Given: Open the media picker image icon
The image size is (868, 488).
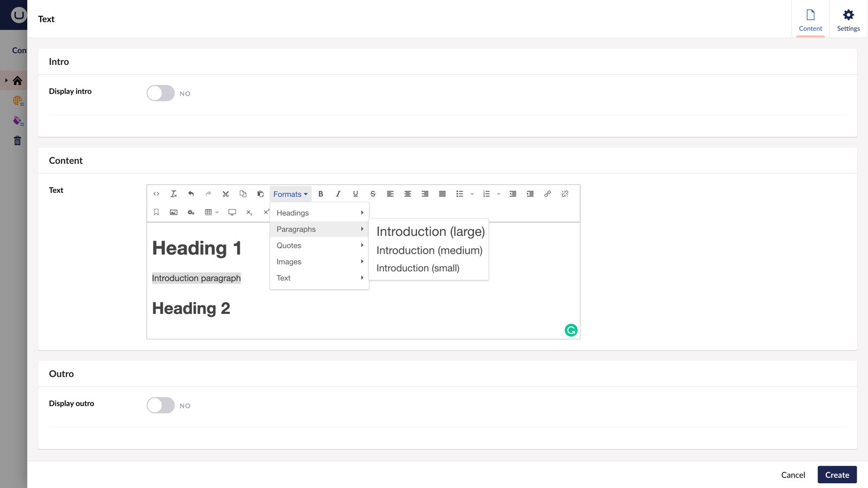Looking at the screenshot, I should (174, 212).
